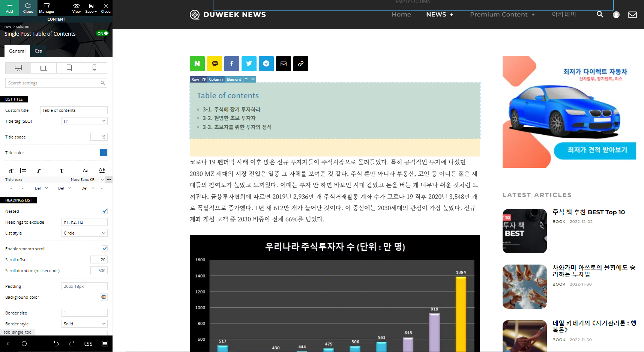Image resolution: width=644 pixels, height=352 pixels.
Task: Click the search magnifier in settings field
Action: [102, 83]
